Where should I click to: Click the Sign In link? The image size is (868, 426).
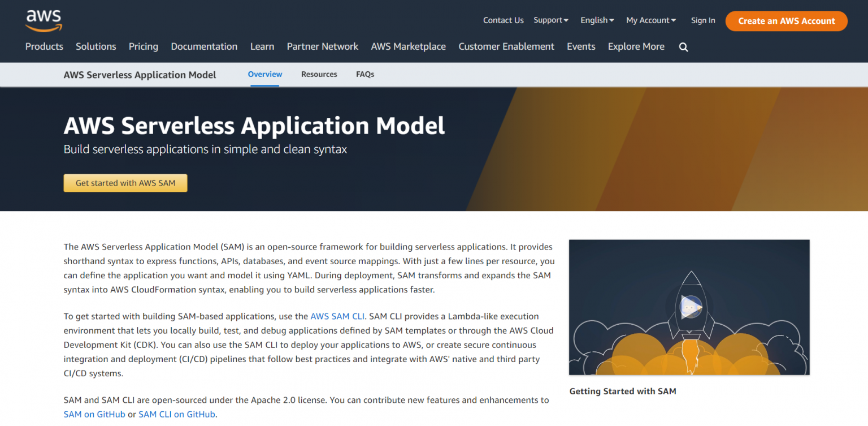(x=702, y=20)
